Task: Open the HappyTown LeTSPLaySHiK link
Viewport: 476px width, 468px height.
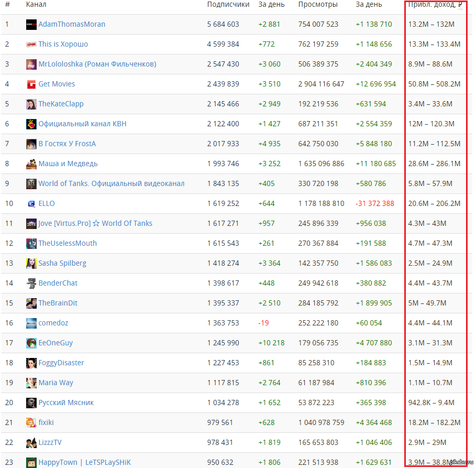Action: pyautogui.click(x=84, y=462)
